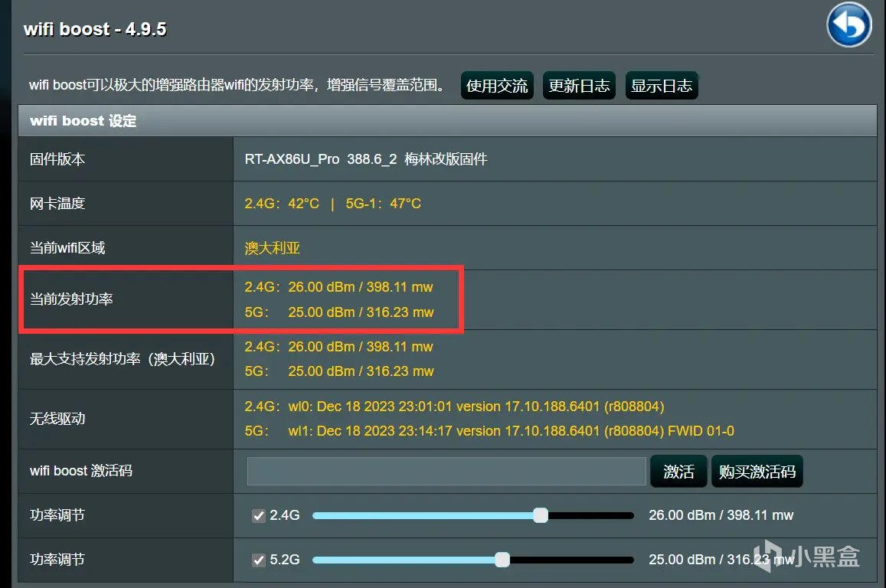
Task: Open the 使用交流 button
Action: pyautogui.click(x=497, y=86)
